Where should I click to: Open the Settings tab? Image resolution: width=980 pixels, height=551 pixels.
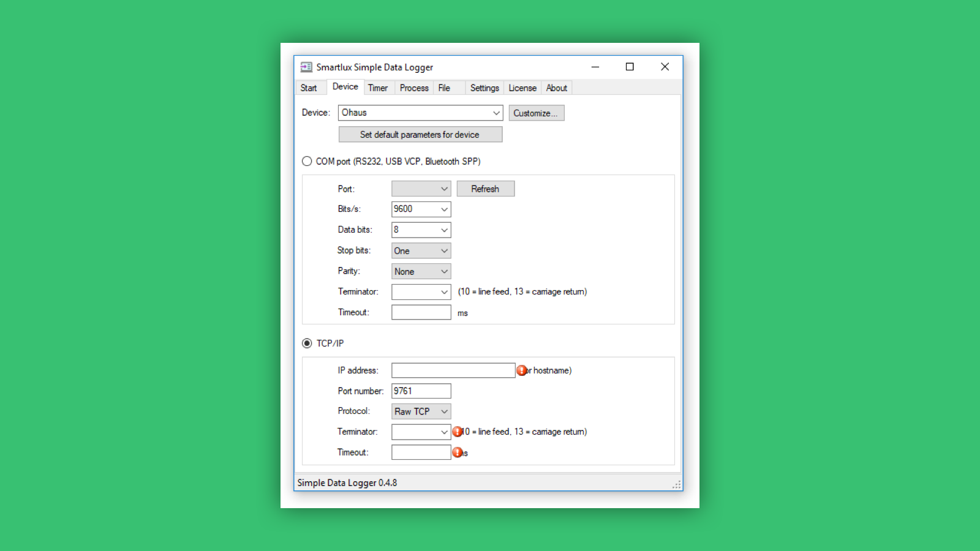[x=484, y=88]
